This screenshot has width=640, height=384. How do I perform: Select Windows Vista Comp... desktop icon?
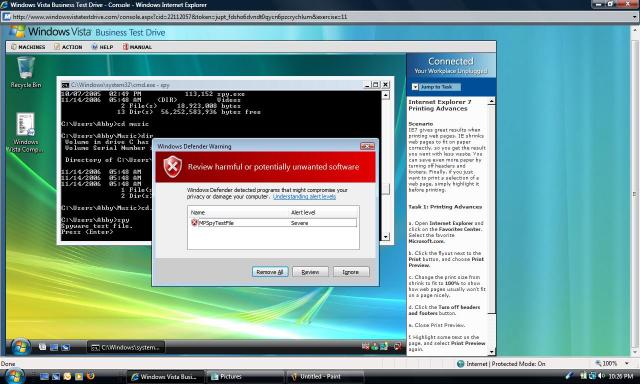point(26,133)
